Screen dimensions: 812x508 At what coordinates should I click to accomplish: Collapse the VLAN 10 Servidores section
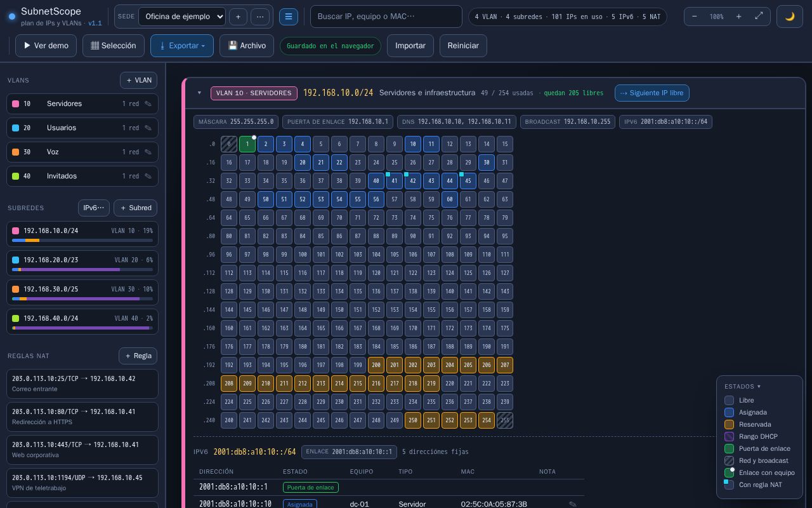[x=199, y=93]
